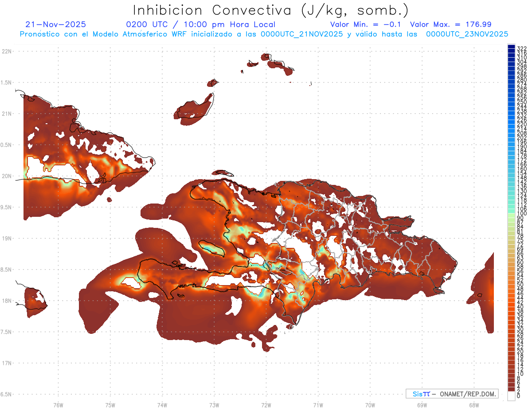Click the 6.5N latitude label

point(7,394)
